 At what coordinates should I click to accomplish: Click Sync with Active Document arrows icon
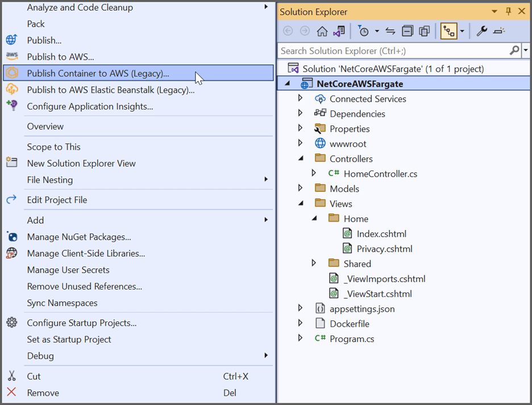click(390, 31)
